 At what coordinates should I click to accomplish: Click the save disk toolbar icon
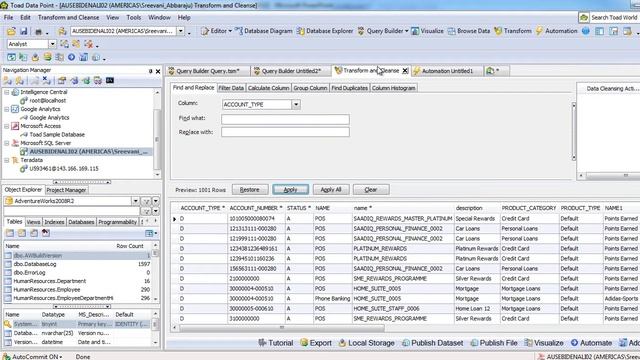(24, 31)
